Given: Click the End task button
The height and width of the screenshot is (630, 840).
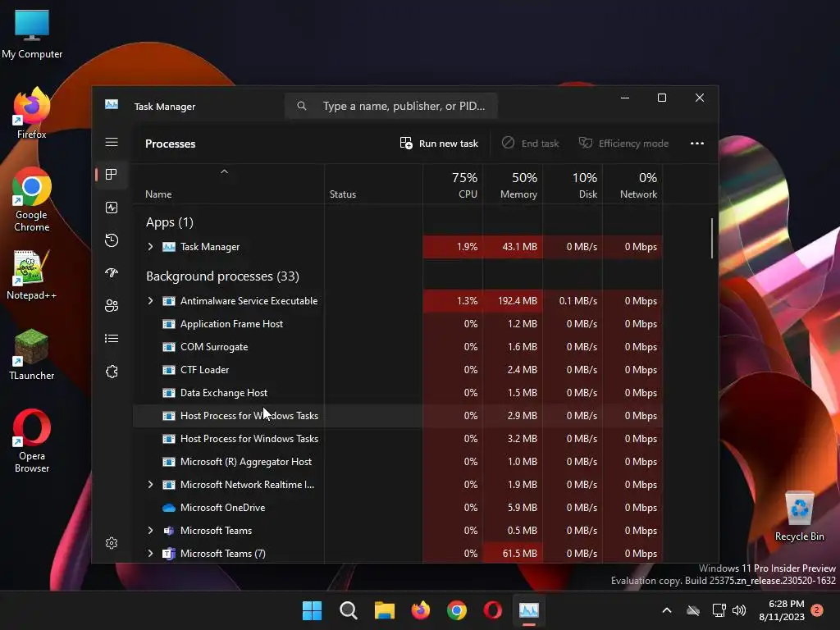Looking at the screenshot, I should click(531, 143).
